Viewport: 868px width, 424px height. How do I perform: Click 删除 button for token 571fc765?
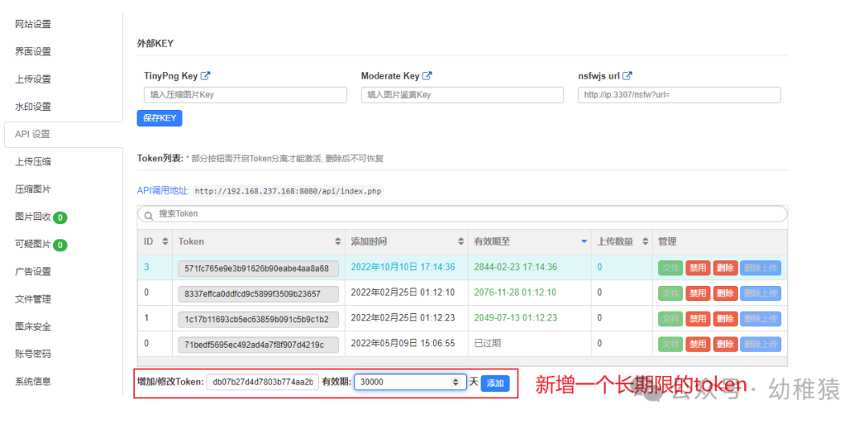pyautogui.click(x=725, y=268)
